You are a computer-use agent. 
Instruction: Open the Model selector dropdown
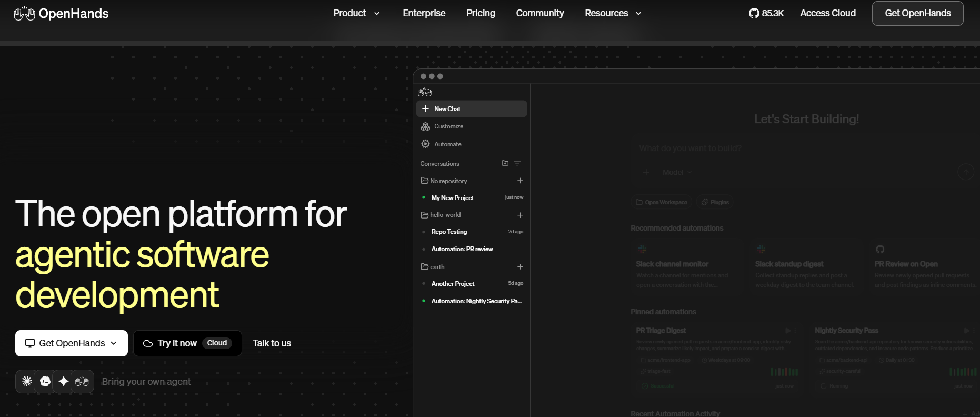pyautogui.click(x=677, y=172)
